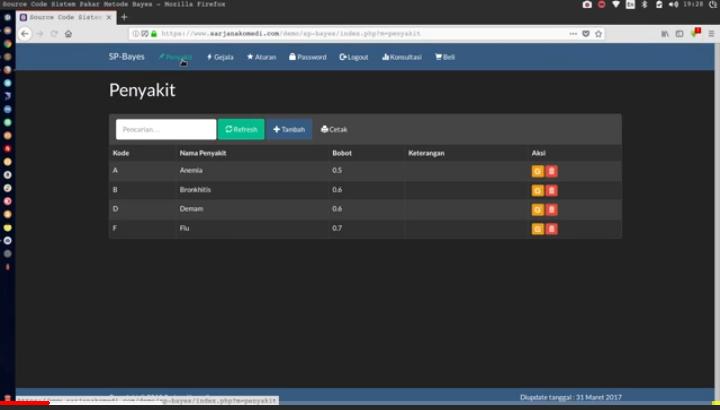Delete the Flu entry with trash icon
Viewport: 720px width, 410px height.
point(552,229)
